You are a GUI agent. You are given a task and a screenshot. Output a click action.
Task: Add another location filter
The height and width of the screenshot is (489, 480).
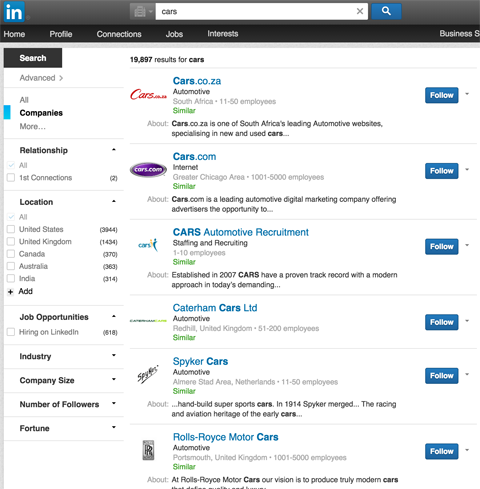(25, 291)
